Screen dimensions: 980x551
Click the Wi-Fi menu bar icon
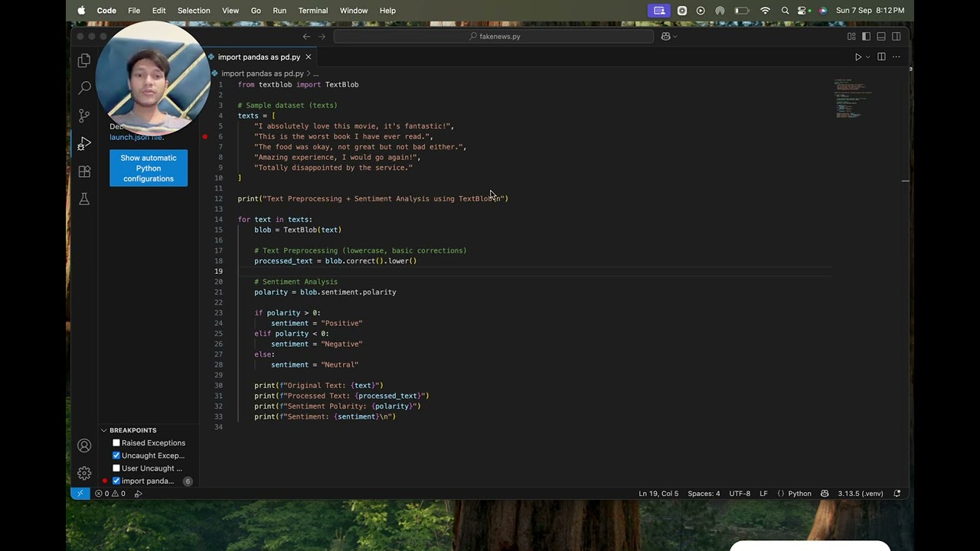pyautogui.click(x=765, y=11)
